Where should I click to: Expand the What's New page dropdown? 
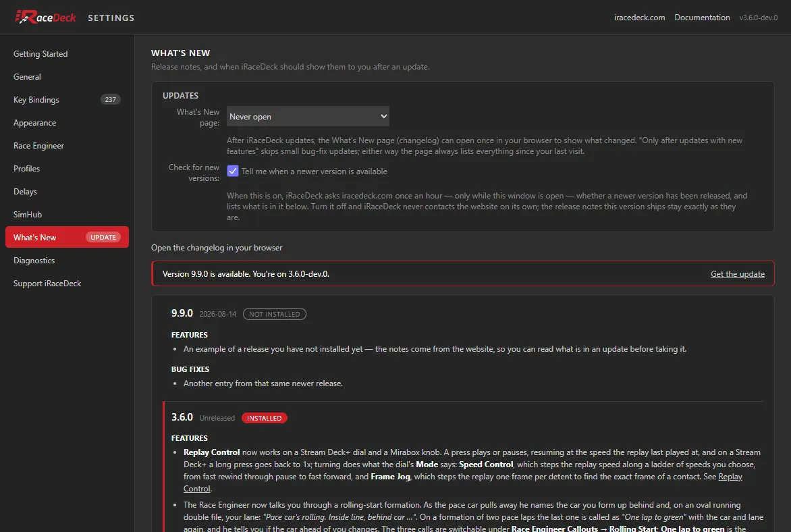[308, 116]
